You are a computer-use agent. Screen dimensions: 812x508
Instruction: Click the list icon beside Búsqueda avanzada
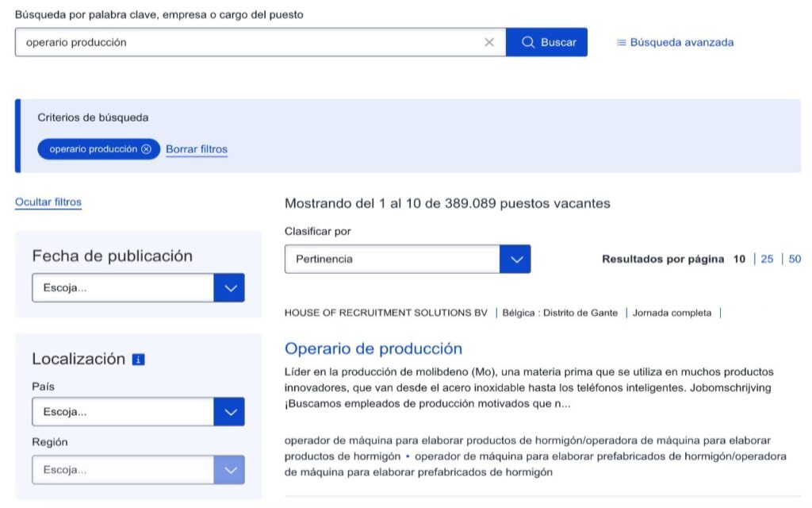pyautogui.click(x=620, y=42)
